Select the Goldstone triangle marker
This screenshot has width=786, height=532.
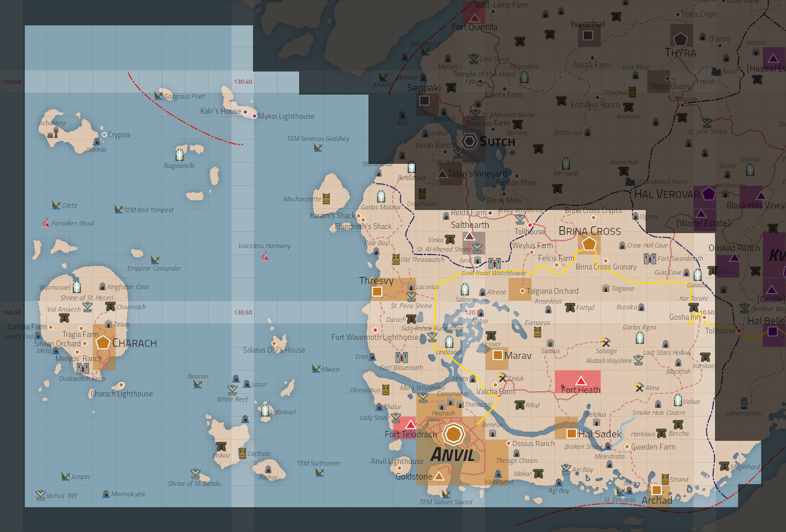(x=439, y=476)
